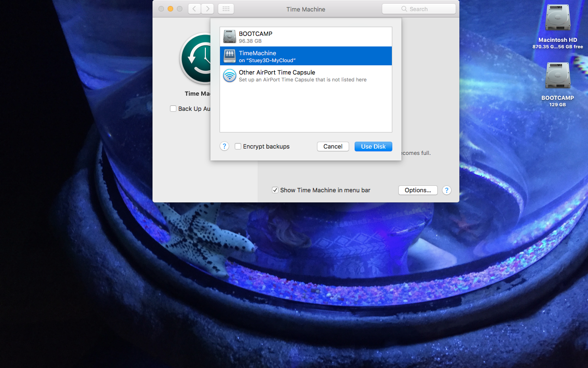Minimize the Time Machine window
This screenshot has height=368, width=588.
pyautogui.click(x=170, y=9)
